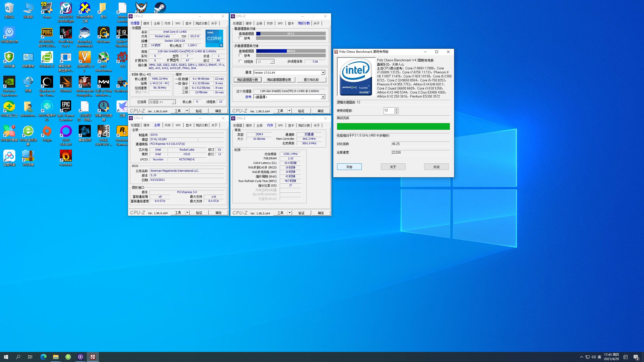The height and width of the screenshot is (362, 644).
Task: Increase thread count with up spinner
Action: [396, 109]
